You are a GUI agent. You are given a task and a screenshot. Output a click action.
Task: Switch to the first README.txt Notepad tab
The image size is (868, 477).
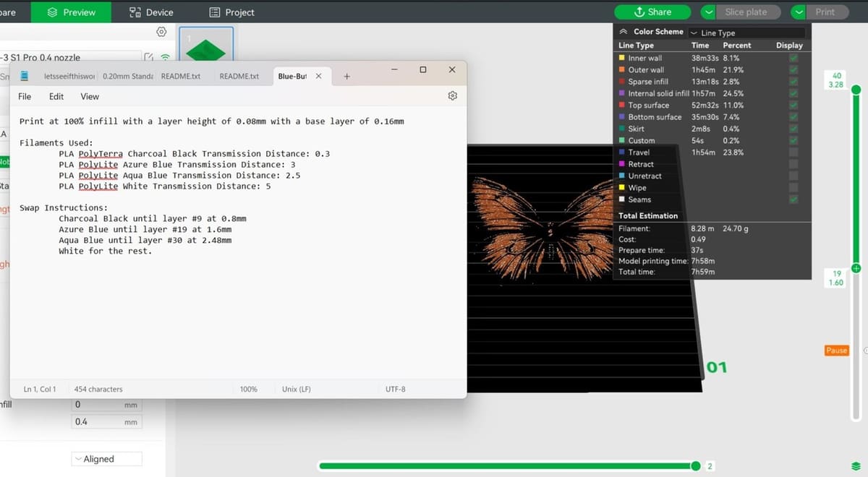click(181, 76)
